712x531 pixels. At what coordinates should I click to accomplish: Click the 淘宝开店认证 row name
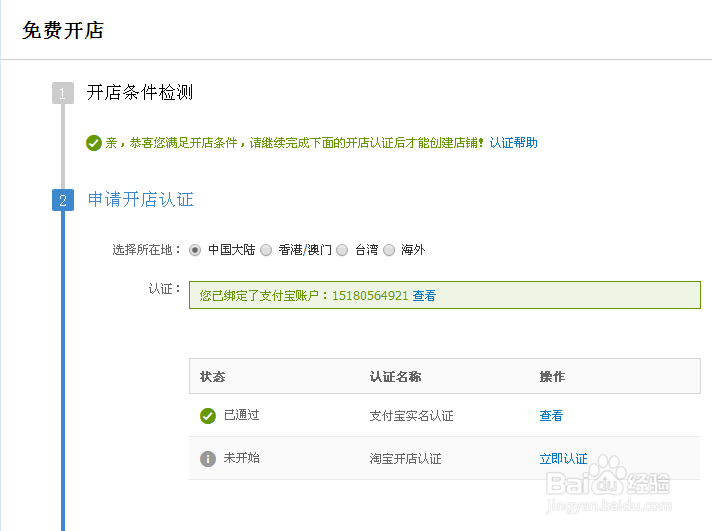coord(405,459)
